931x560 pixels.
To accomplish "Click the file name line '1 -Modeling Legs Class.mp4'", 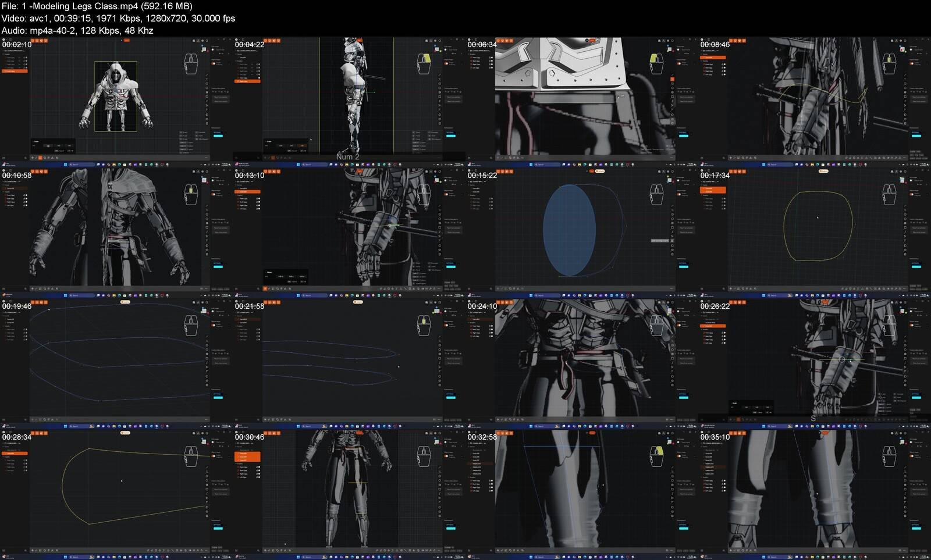I will [97, 6].
